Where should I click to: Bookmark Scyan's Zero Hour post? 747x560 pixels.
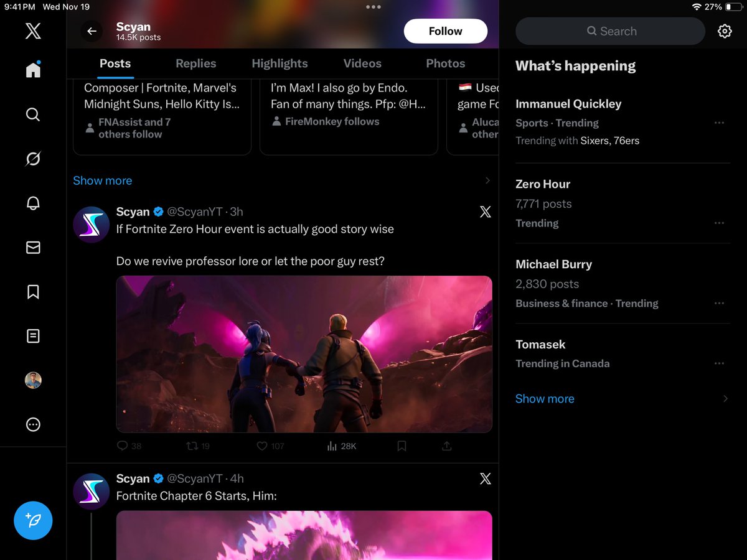[x=402, y=446]
